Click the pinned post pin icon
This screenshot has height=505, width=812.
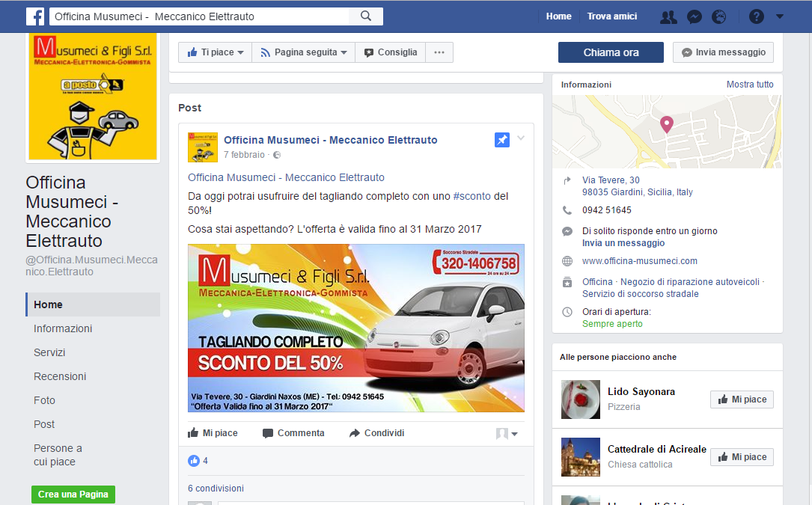tap(502, 140)
